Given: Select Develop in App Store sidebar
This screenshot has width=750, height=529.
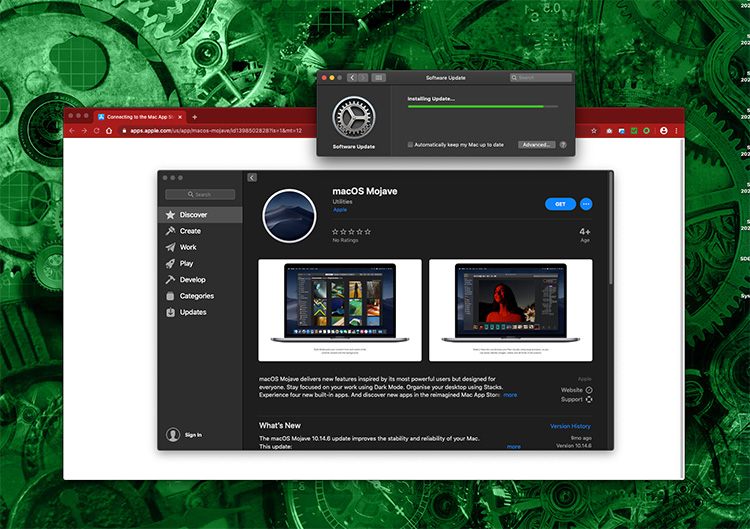Looking at the screenshot, I should (x=200, y=280).
